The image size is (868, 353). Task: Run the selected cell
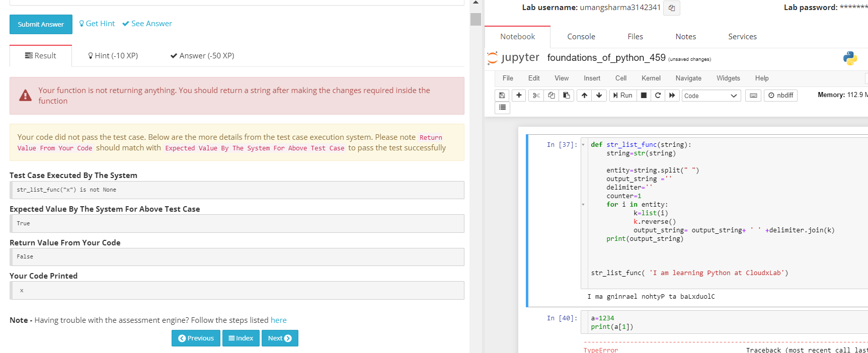click(622, 96)
